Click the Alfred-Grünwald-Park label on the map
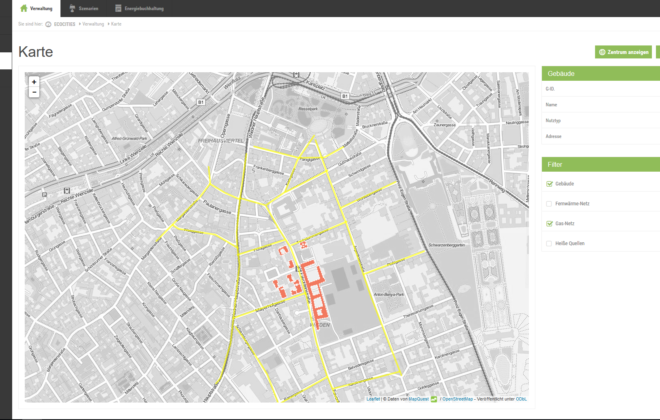 point(129,138)
